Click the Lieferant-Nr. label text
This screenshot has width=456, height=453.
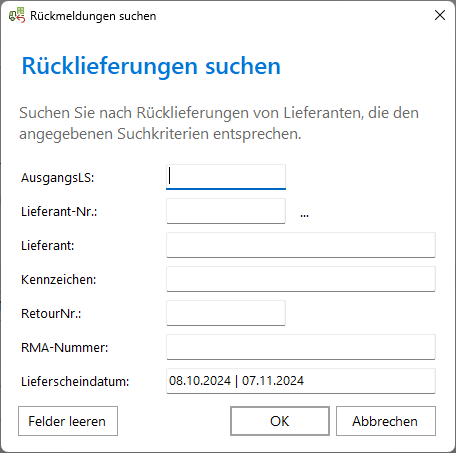(59, 212)
